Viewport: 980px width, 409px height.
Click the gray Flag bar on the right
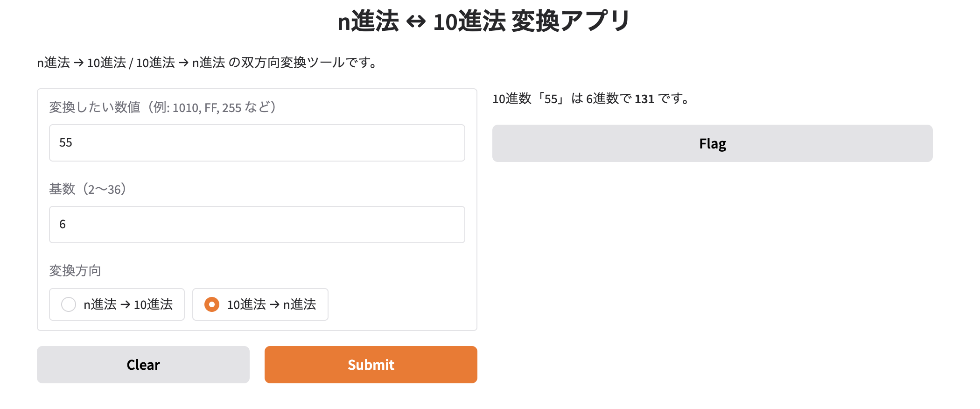tap(712, 143)
